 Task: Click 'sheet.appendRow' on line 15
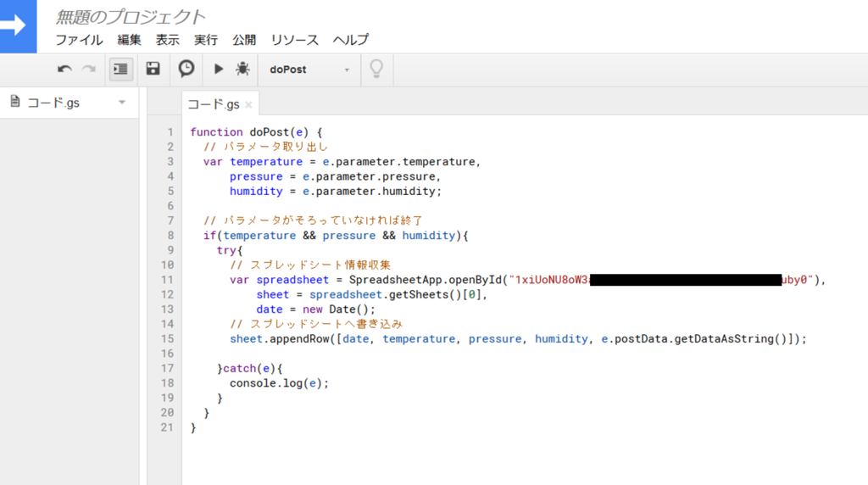280,339
